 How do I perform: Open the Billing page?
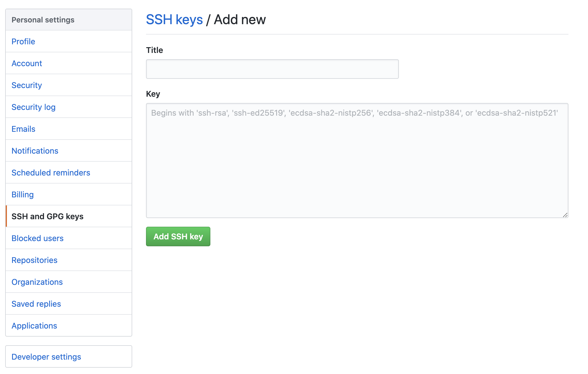coord(22,194)
